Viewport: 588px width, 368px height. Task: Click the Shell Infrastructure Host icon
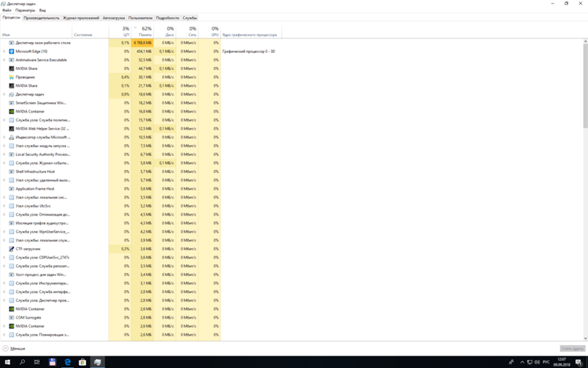[11, 171]
